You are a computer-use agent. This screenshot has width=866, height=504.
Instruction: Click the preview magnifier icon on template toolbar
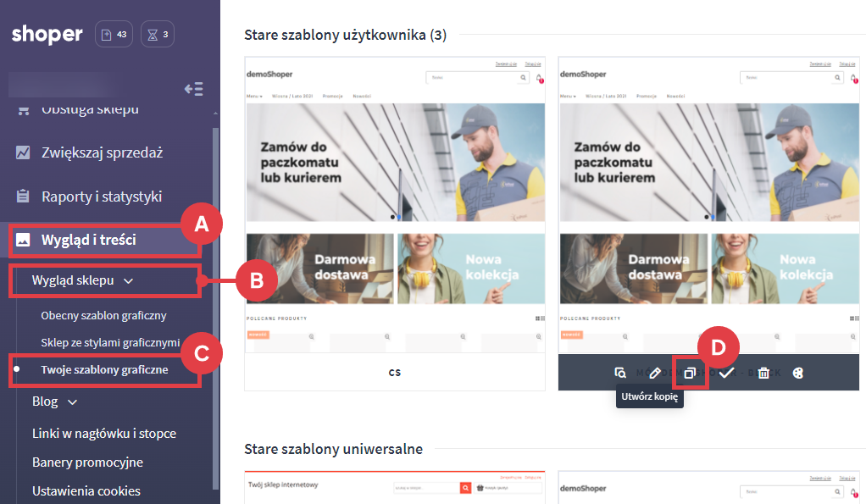point(620,374)
